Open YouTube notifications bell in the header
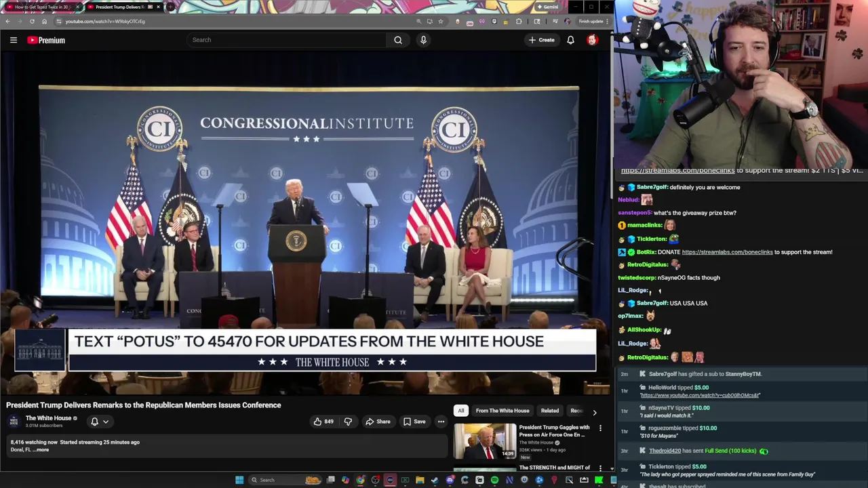The height and width of the screenshot is (488, 868). (x=570, y=40)
